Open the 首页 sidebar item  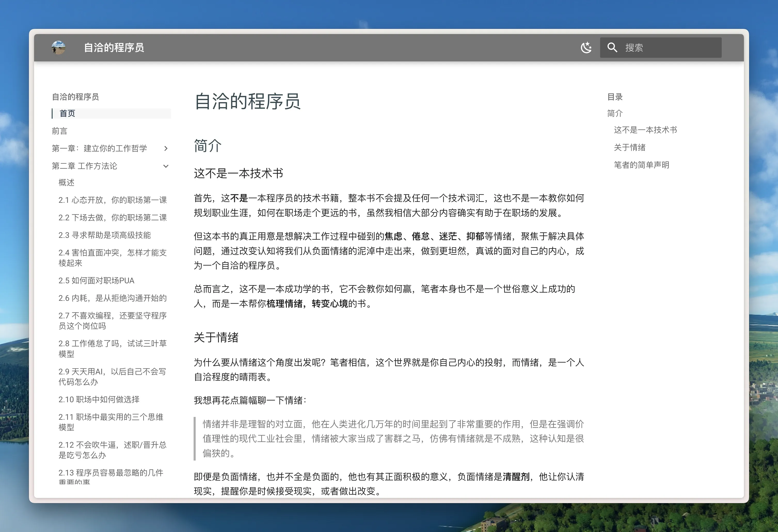67,114
